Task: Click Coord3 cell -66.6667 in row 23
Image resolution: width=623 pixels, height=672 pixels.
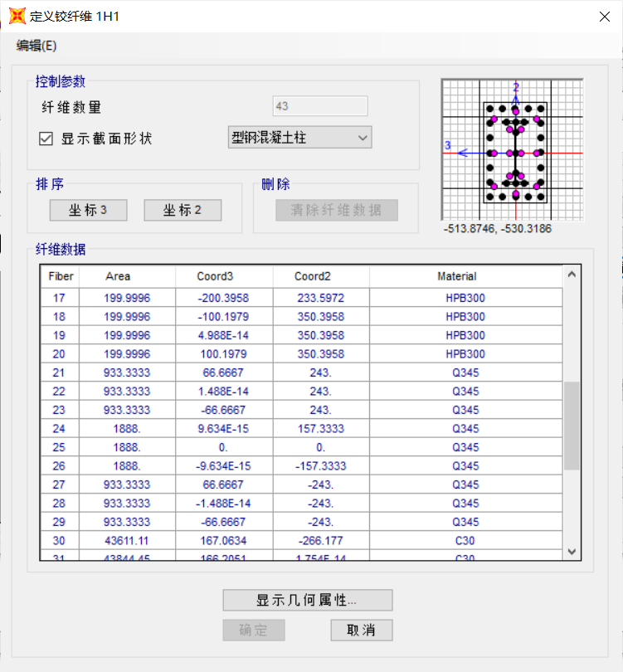Action: [x=224, y=410]
